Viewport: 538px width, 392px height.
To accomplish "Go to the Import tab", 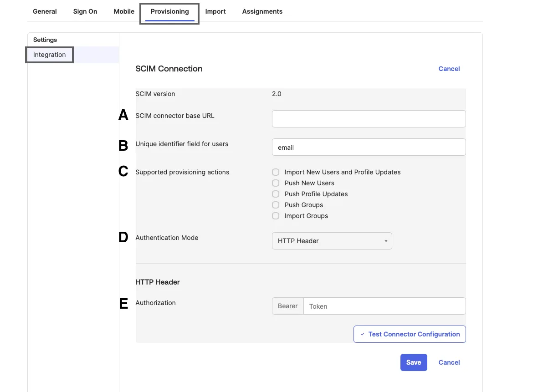I will (x=215, y=11).
